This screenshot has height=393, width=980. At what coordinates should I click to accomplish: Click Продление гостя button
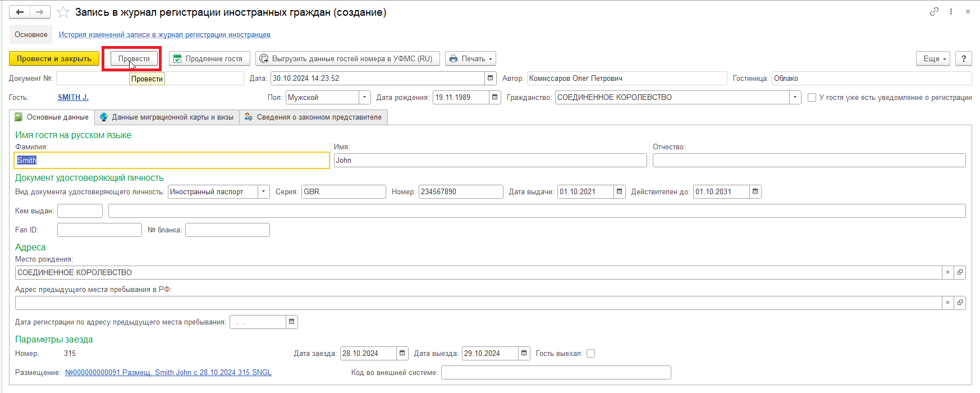209,58
